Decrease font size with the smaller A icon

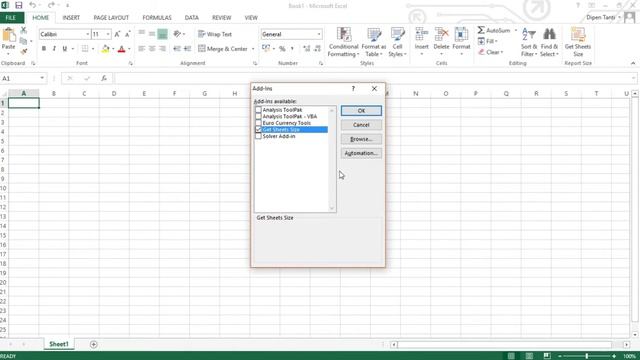[127, 34]
